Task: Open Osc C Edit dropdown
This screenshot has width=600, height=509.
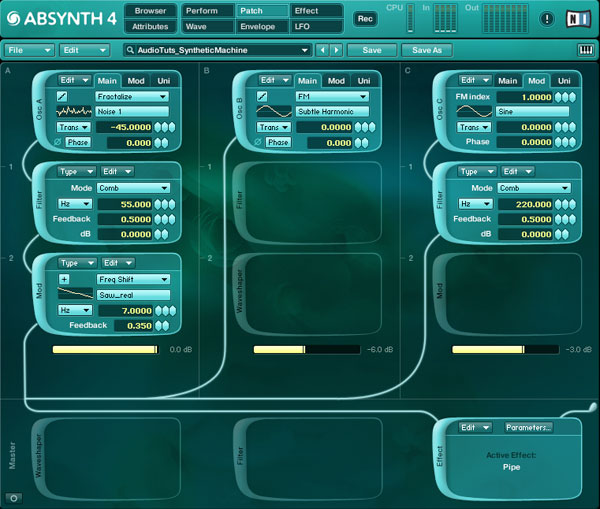Action: point(475,80)
